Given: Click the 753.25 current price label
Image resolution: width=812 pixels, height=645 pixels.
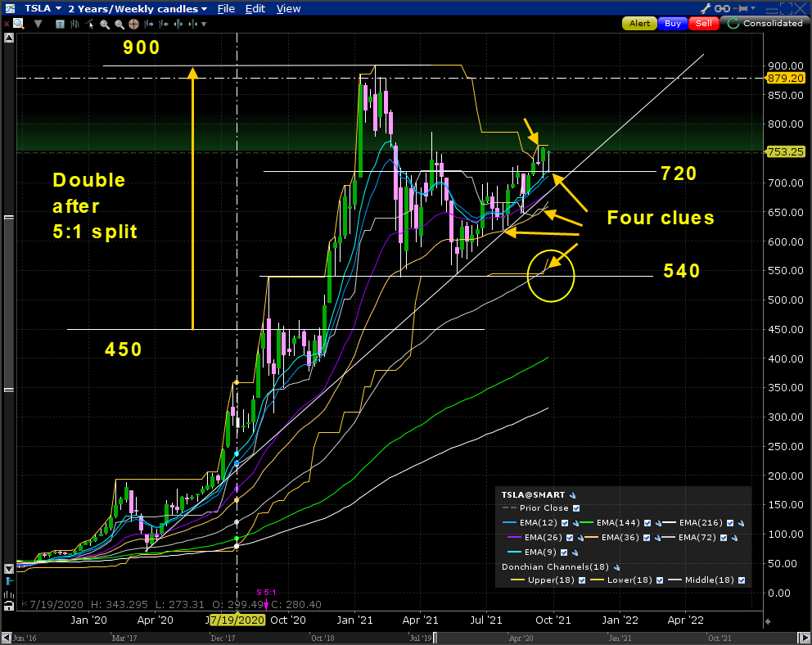Looking at the screenshot, I should tap(786, 151).
